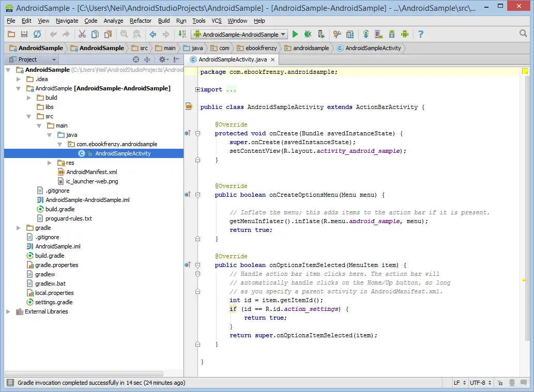Fold the onCreateOptionsMenu method in the gutter
Viewport: 534px width, 392px height.
point(197,195)
